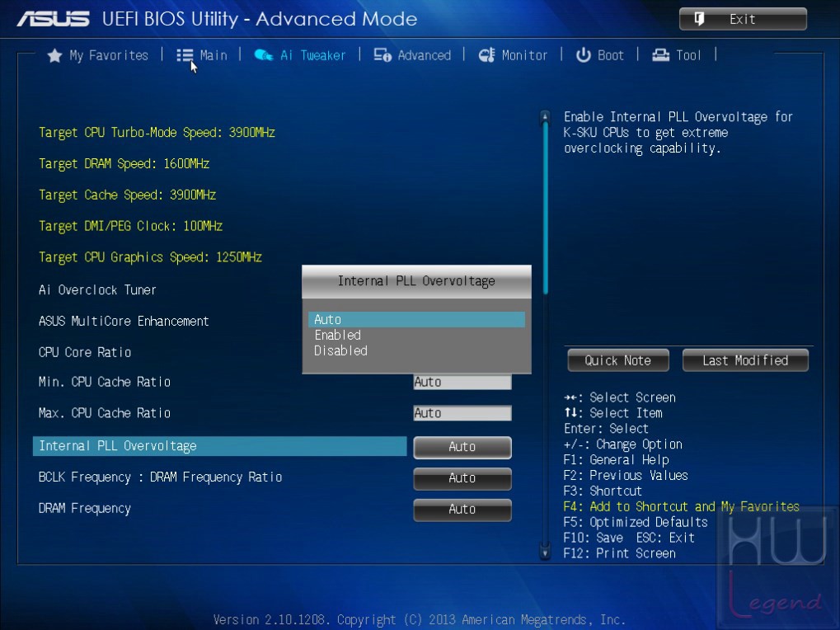Click the Ai Tweaker tab icon

coord(264,55)
